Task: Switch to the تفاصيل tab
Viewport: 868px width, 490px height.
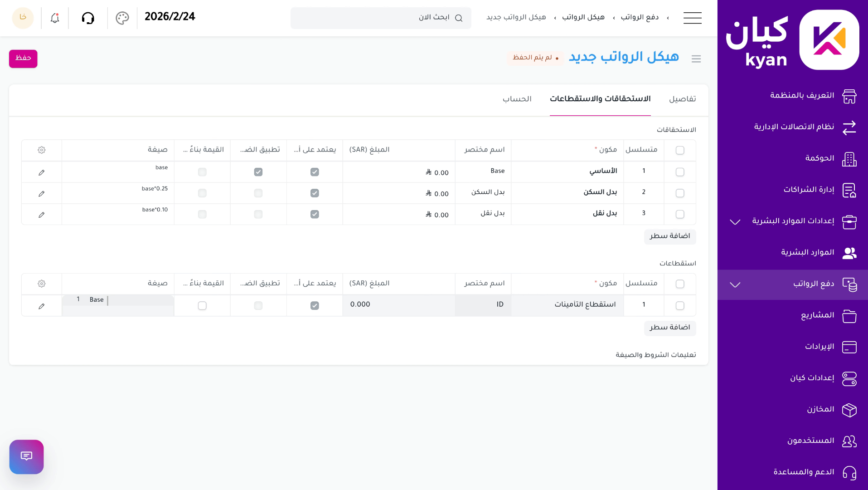Action: click(x=683, y=99)
